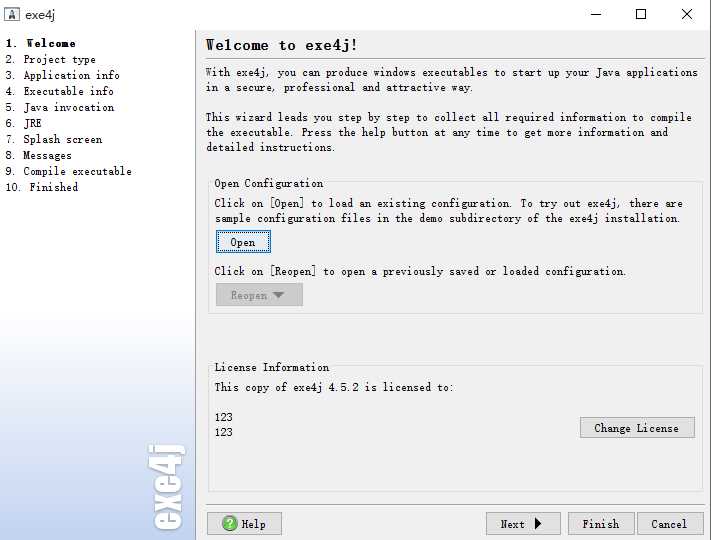Open an existing configuration with Open button
Image resolution: width=711 pixels, height=540 pixels.
pyautogui.click(x=243, y=242)
